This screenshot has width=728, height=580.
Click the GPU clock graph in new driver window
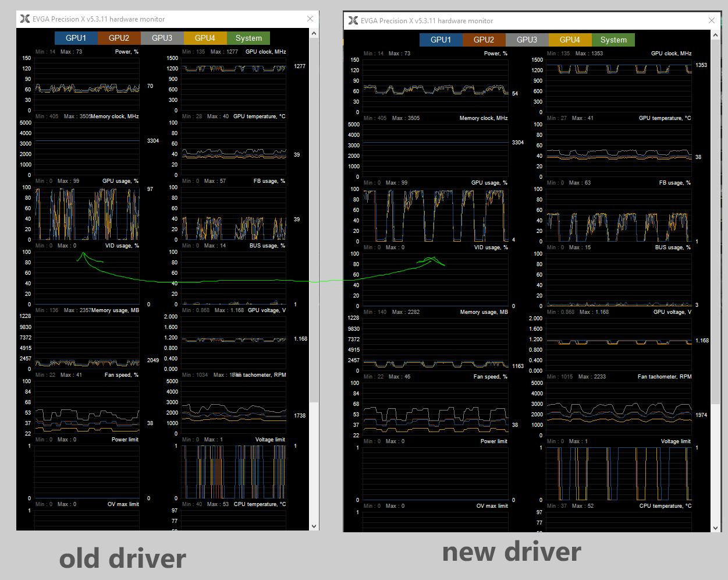point(619,86)
